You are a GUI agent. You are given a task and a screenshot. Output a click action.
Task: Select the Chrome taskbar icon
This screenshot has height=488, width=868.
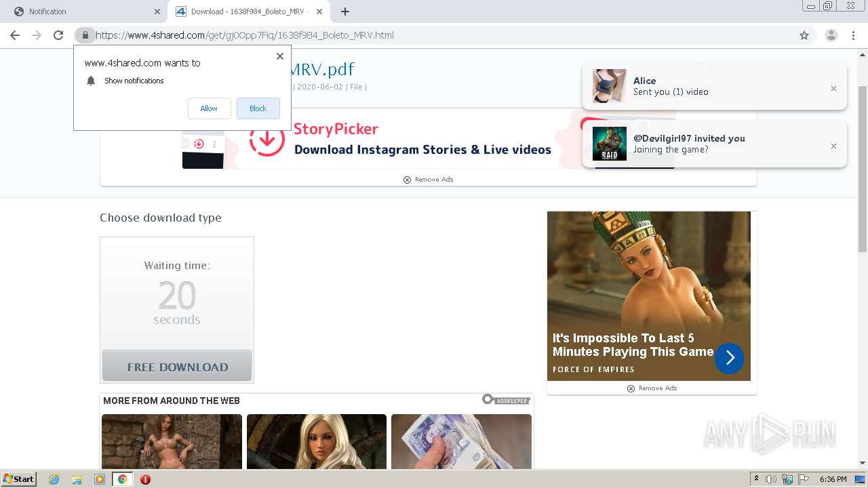[x=123, y=479]
